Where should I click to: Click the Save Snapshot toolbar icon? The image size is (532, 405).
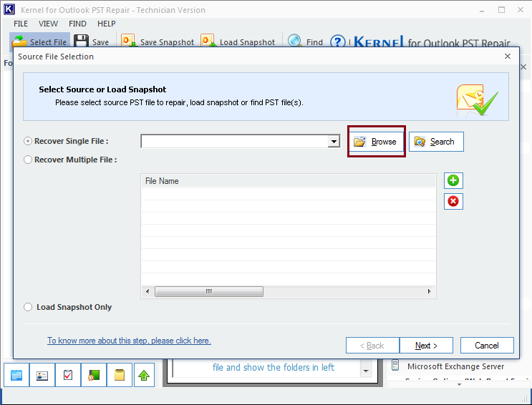click(x=129, y=41)
